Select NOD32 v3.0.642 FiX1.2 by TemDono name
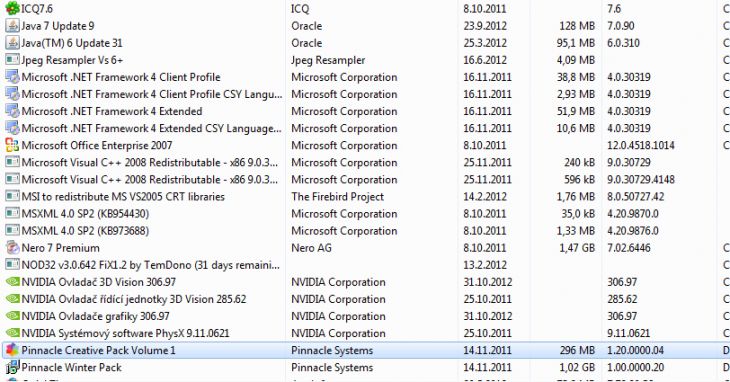The width and height of the screenshot is (730, 382). pyautogui.click(x=151, y=265)
